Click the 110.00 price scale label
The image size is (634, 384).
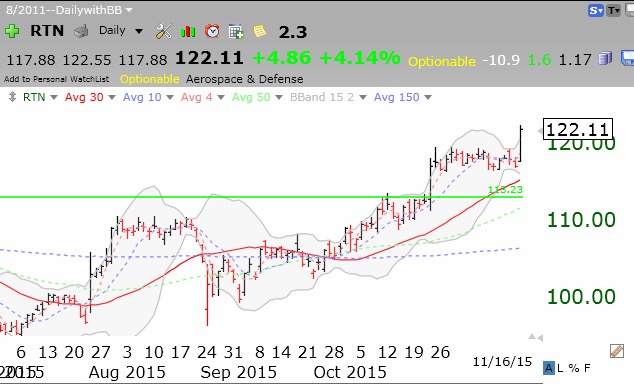581,220
